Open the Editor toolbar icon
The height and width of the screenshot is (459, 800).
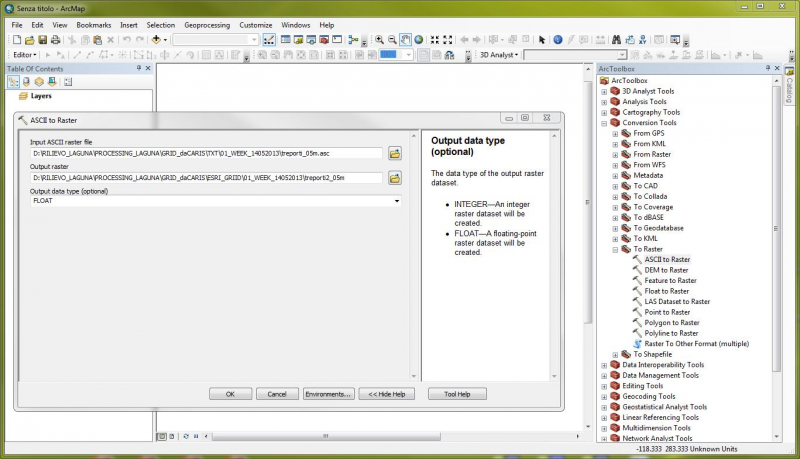pos(269,40)
